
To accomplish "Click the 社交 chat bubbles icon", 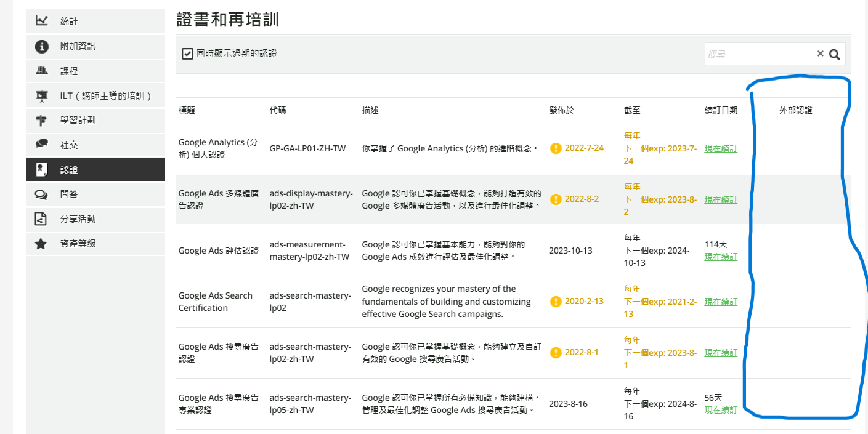I will click(42, 145).
